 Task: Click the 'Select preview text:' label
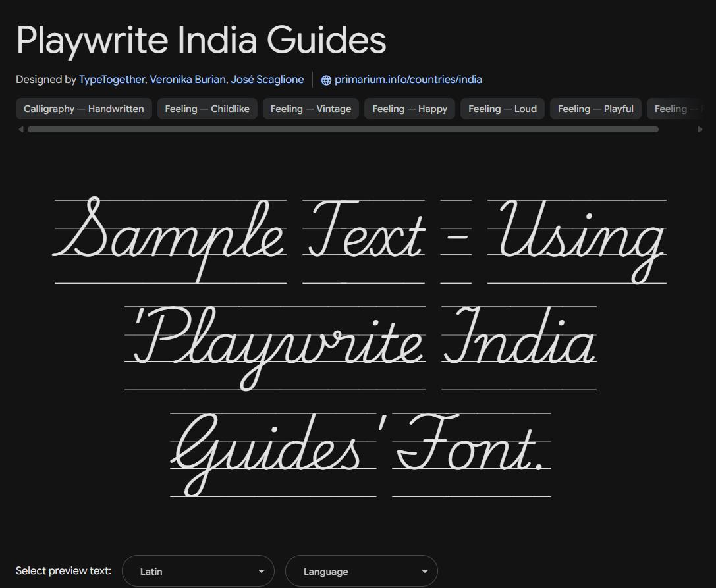pos(63,571)
